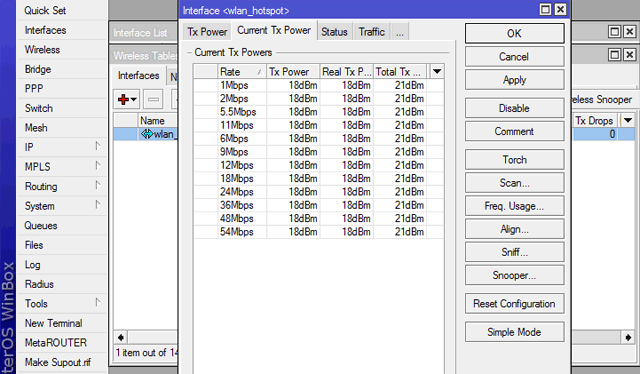The image size is (640, 374).
Task: Click the Real Tx P... column header
Action: pos(346,72)
